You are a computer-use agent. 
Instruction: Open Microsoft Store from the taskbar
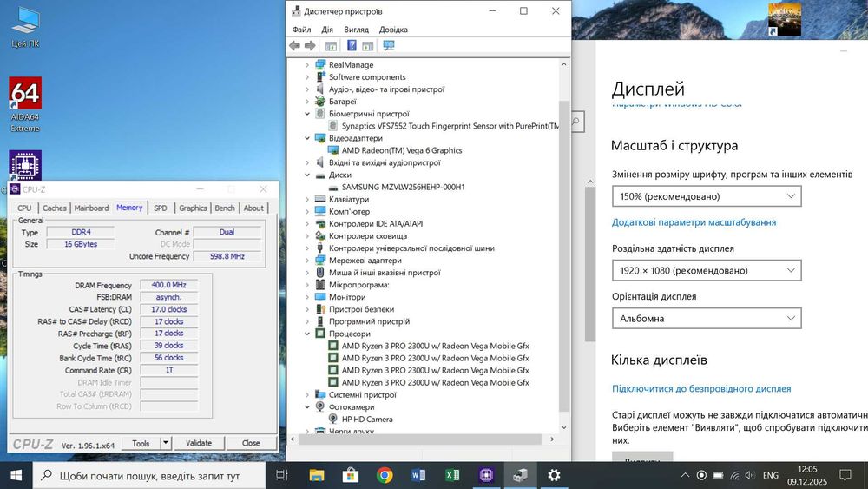coord(351,475)
